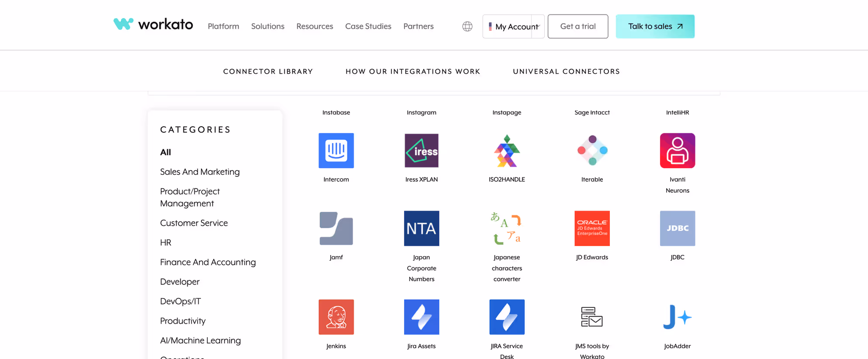The height and width of the screenshot is (359, 868).
Task: Filter by Developer category
Action: 180,282
